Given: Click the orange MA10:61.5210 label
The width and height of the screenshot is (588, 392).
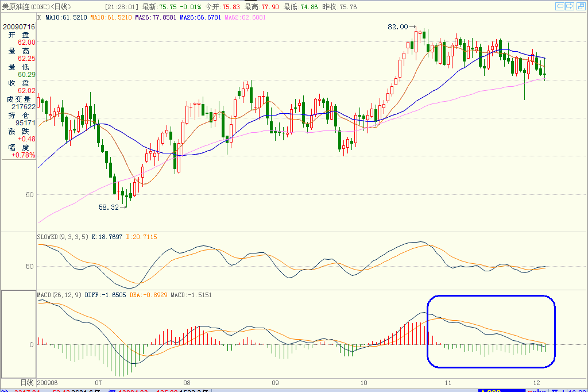Looking at the screenshot, I should [111, 17].
